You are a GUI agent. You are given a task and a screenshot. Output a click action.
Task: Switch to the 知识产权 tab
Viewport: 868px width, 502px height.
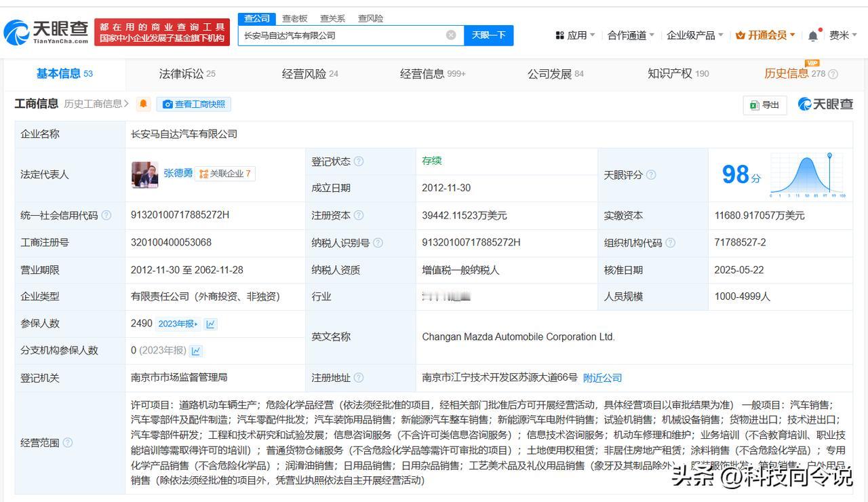point(678,73)
